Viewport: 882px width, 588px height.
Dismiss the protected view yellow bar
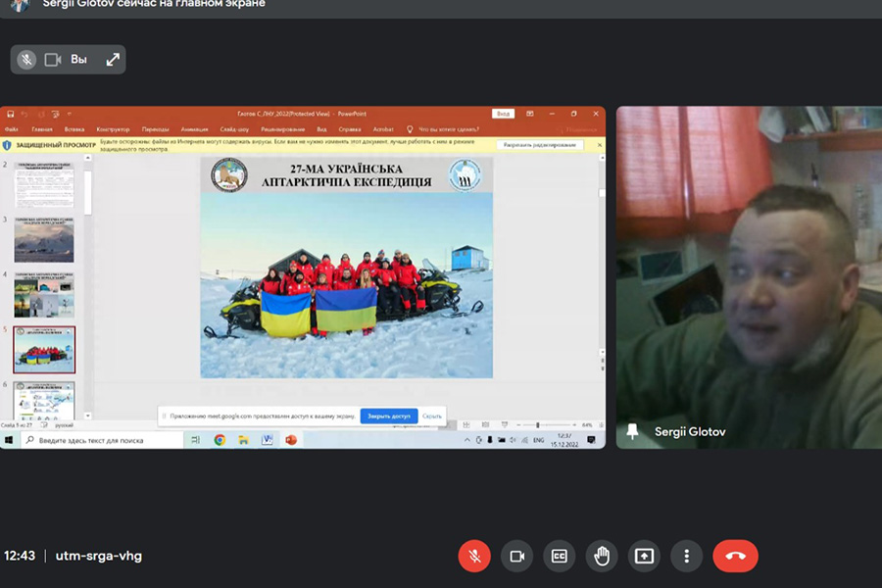tap(600, 145)
